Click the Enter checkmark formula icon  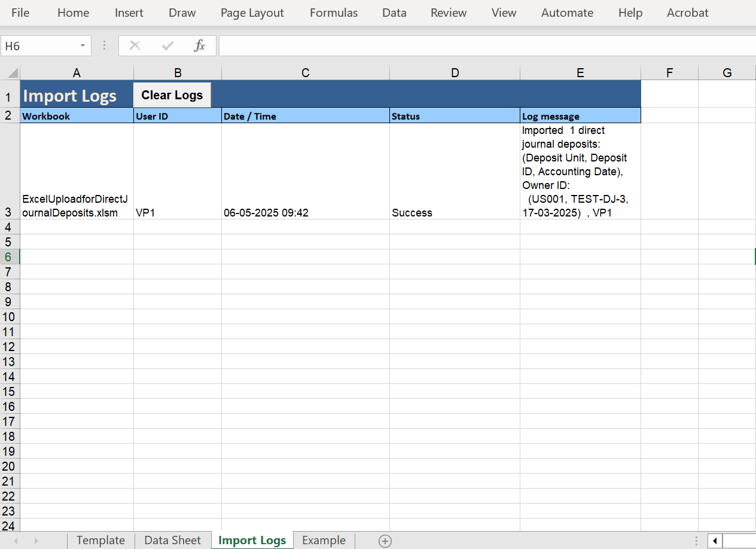coord(167,45)
